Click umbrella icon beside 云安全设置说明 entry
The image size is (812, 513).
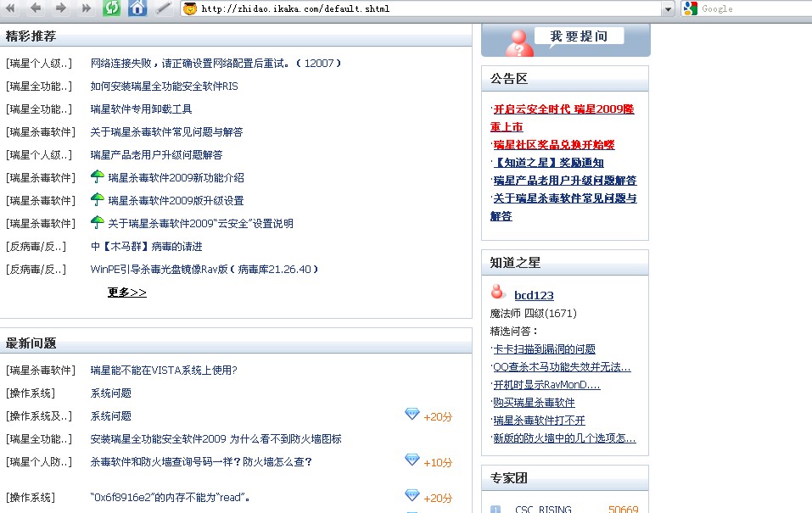pos(98,222)
